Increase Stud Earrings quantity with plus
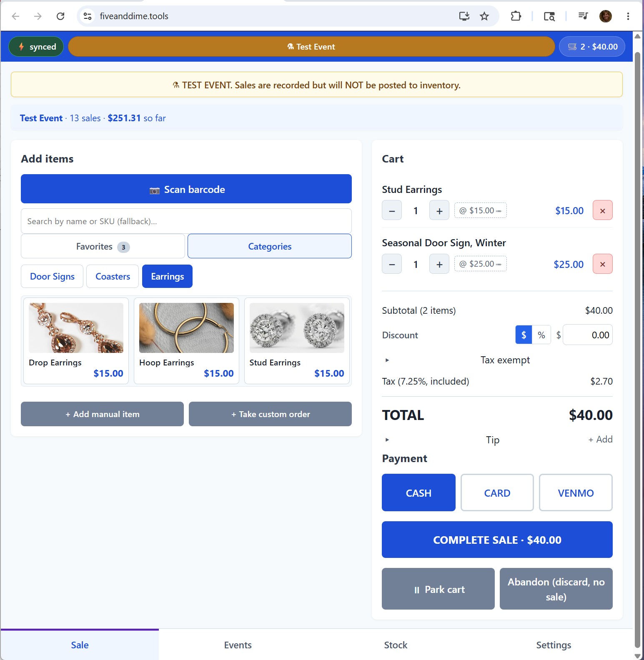644x660 pixels. click(439, 210)
